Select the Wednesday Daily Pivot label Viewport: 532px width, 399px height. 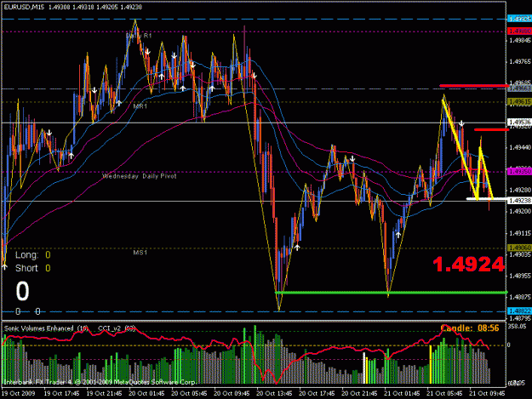[x=140, y=176]
